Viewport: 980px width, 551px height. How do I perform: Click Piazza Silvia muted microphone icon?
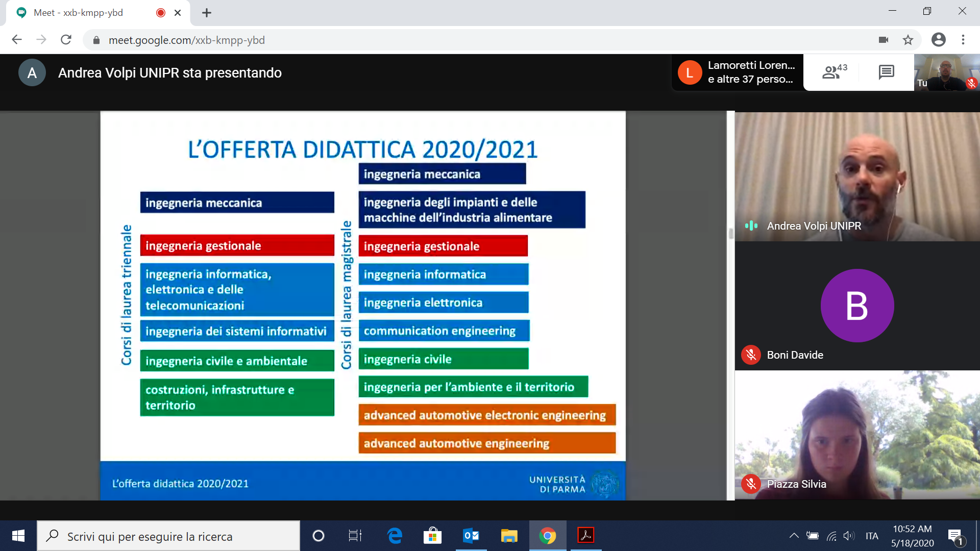[x=751, y=484]
